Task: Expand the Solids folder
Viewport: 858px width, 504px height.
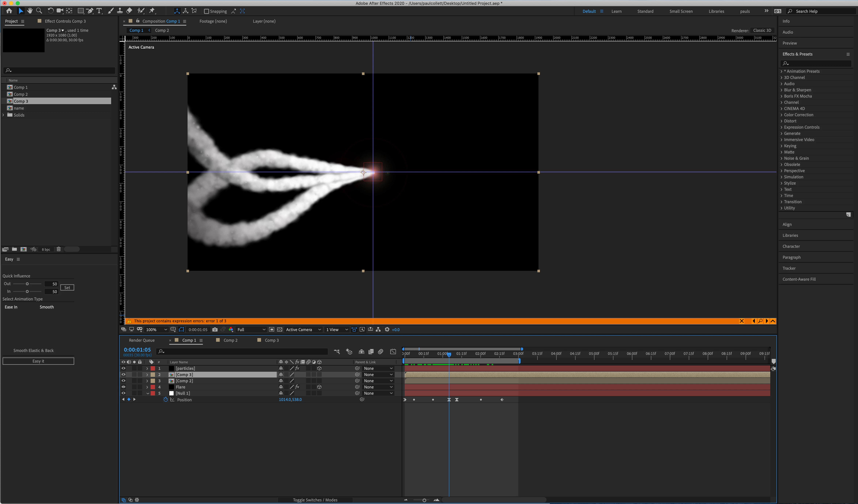Action: 3,115
